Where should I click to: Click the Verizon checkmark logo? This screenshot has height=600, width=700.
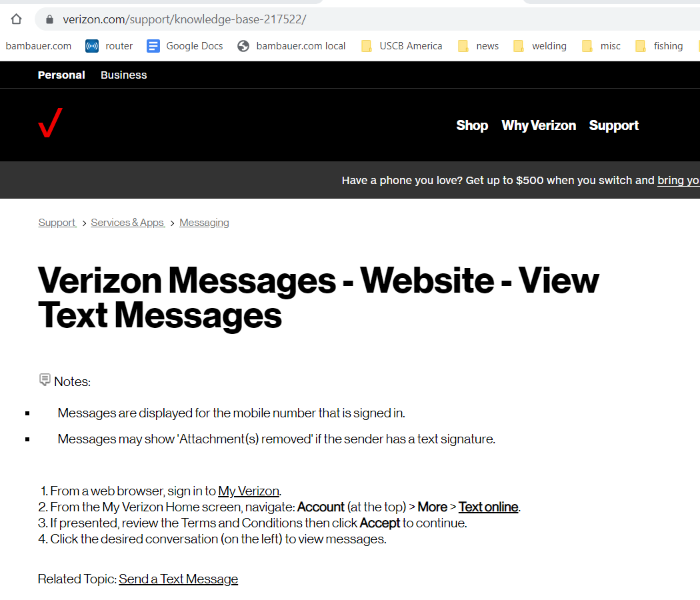click(51, 123)
